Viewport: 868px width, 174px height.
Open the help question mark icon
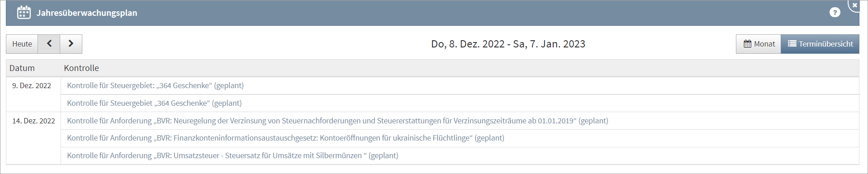click(835, 13)
